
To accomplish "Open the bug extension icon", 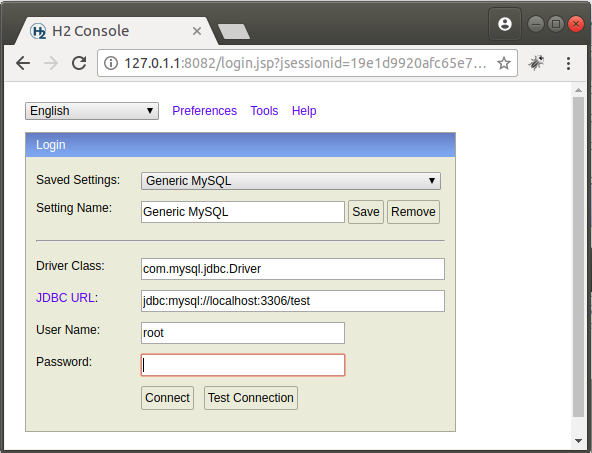I will 536,63.
